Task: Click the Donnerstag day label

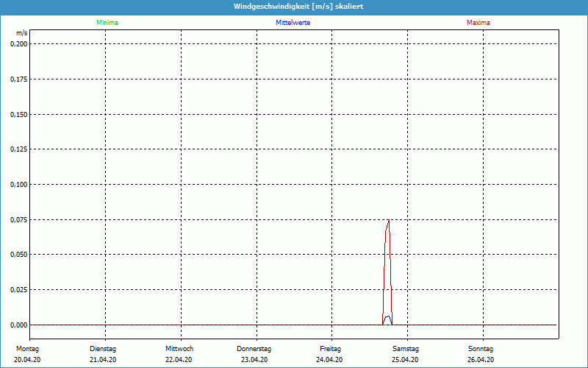Action: [x=254, y=348]
